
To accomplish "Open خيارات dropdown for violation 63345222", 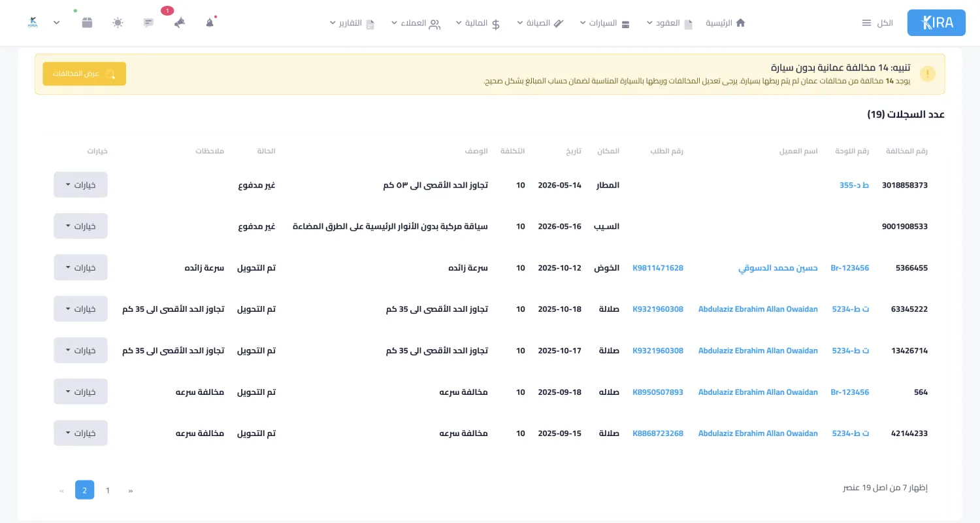I will 80,309.
